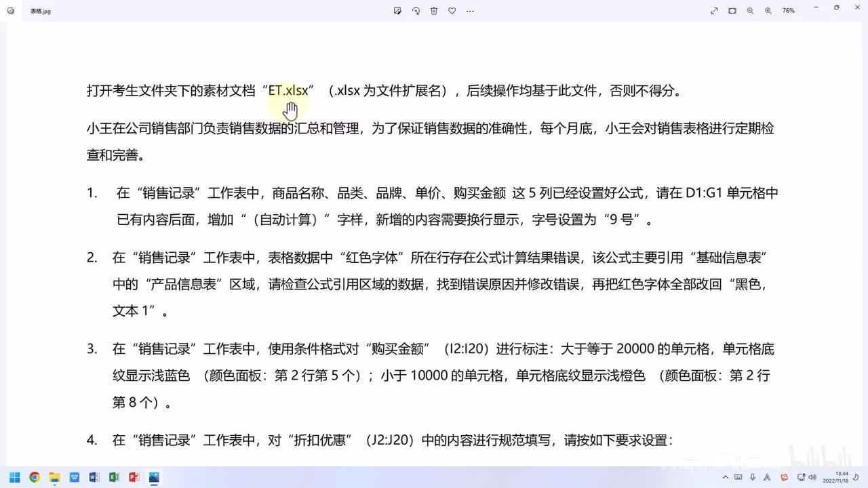Open network status tray icon

(801, 477)
